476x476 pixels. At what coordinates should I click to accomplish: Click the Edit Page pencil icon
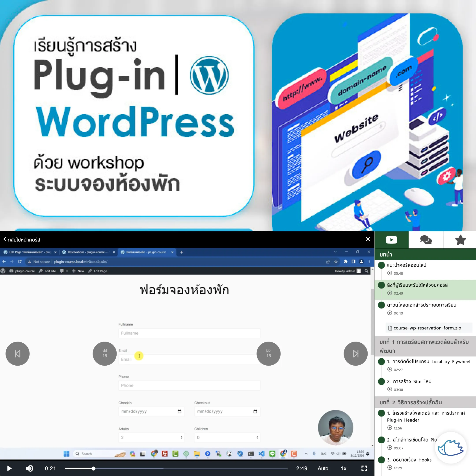tap(90, 271)
